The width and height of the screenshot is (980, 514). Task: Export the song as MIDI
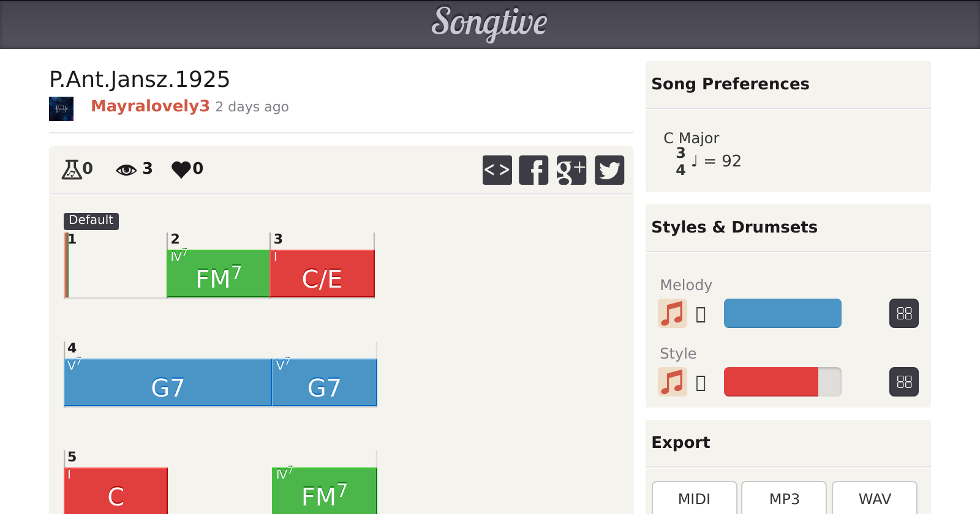pos(694,499)
